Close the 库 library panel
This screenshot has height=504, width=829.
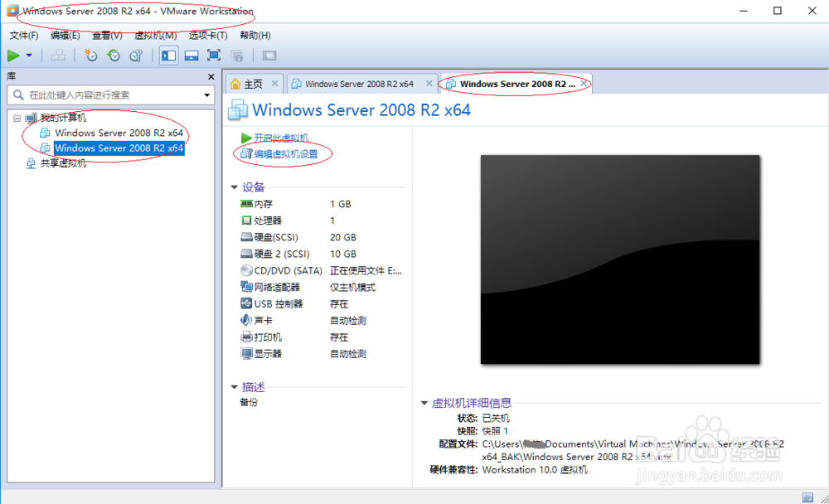211,77
